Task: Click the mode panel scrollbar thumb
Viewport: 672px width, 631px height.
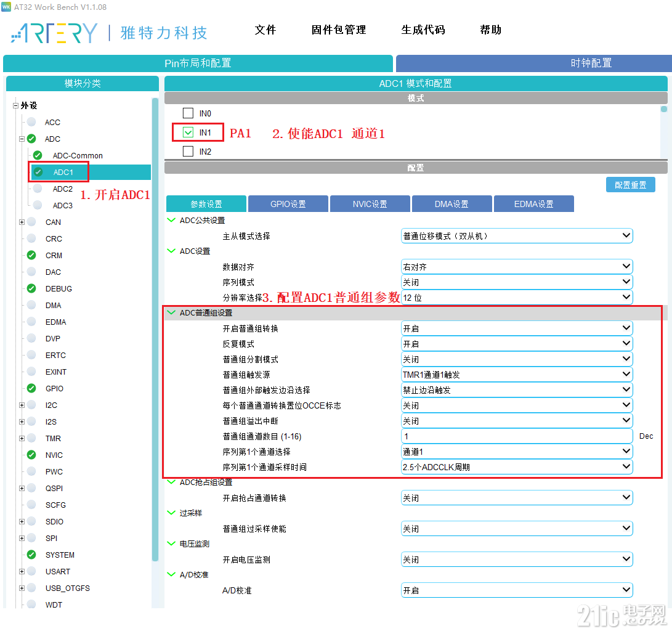Action: (664, 109)
